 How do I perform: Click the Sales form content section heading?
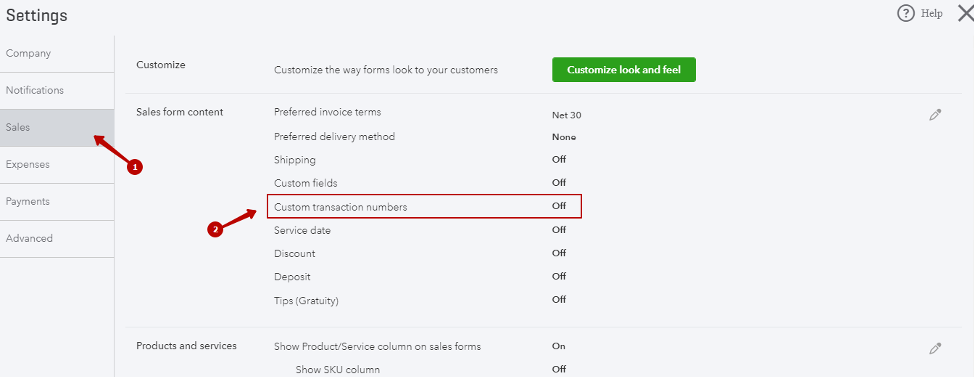pos(180,112)
